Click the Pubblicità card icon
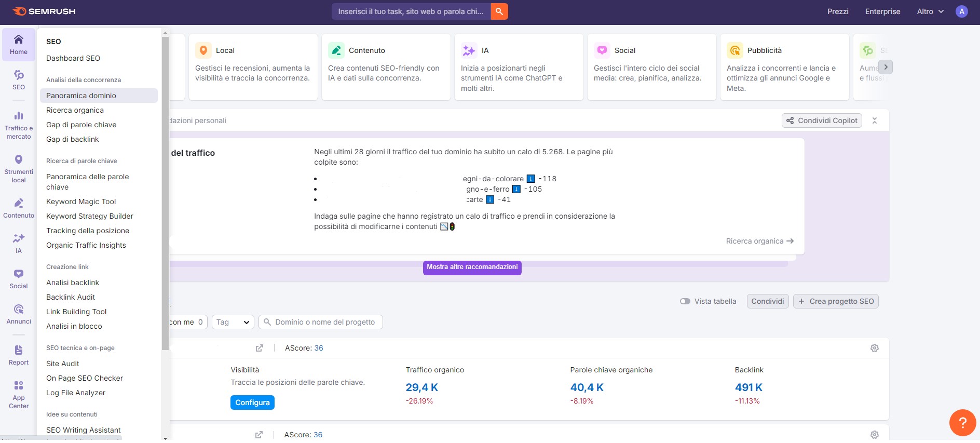 pos(735,50)
